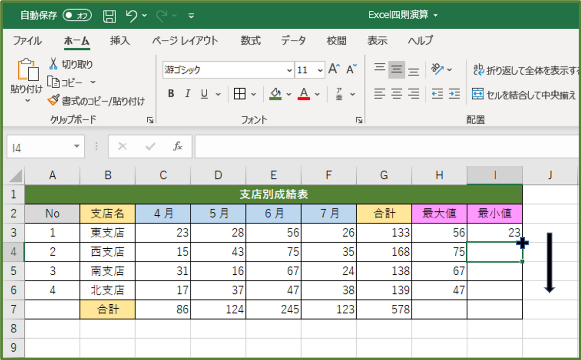This screenshot has width=581, height=360.
Task: Click the 最小値 header cell
Action: [495, 214]
